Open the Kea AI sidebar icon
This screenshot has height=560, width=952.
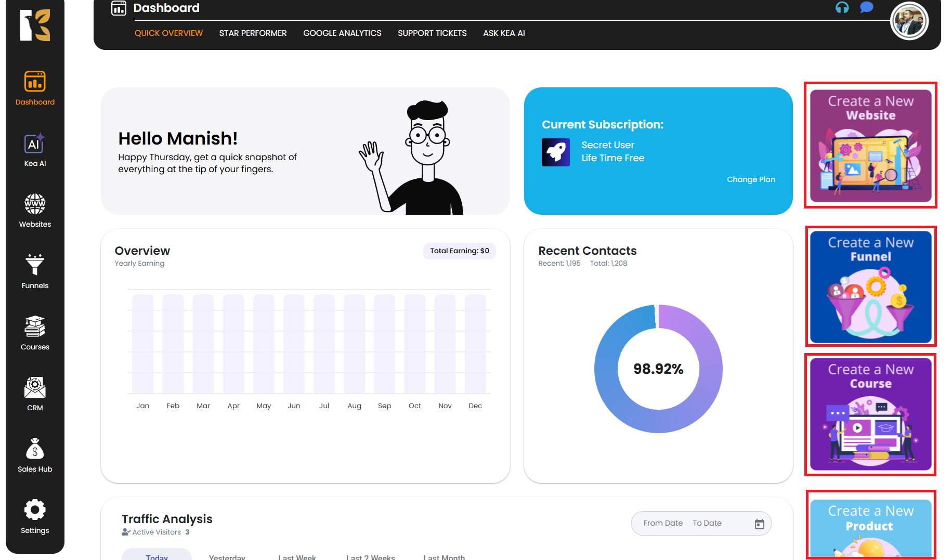pos(35,144)
